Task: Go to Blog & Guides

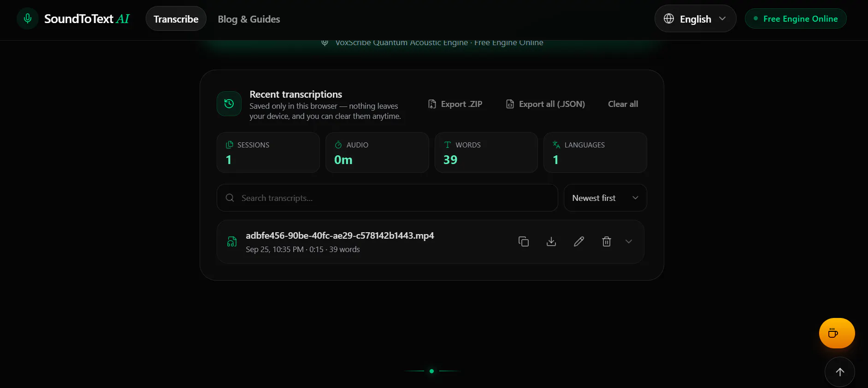Action: pyautogui.click(x=249, y=19)
